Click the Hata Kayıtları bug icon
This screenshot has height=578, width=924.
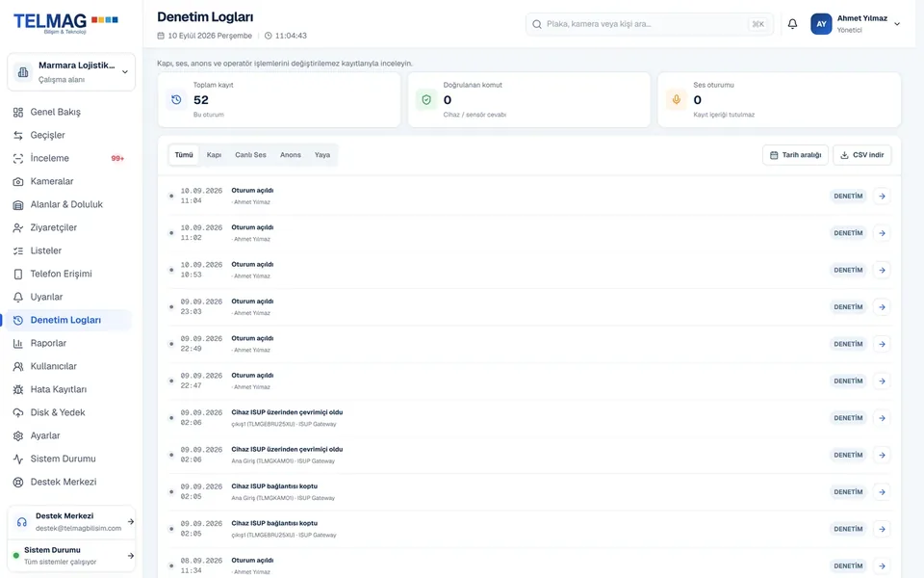tap(18, 390)
